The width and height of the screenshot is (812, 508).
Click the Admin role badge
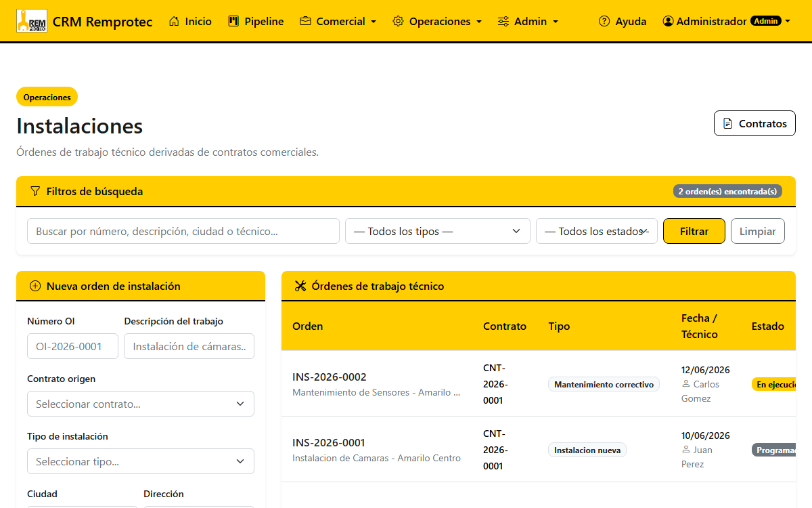(766, 21)
